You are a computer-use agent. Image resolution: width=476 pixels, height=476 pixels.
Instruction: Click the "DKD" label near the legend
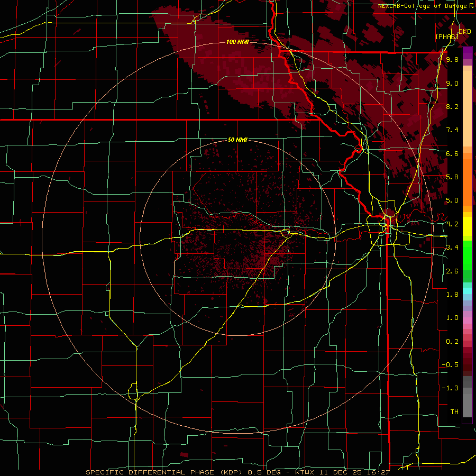click(465, 32)
